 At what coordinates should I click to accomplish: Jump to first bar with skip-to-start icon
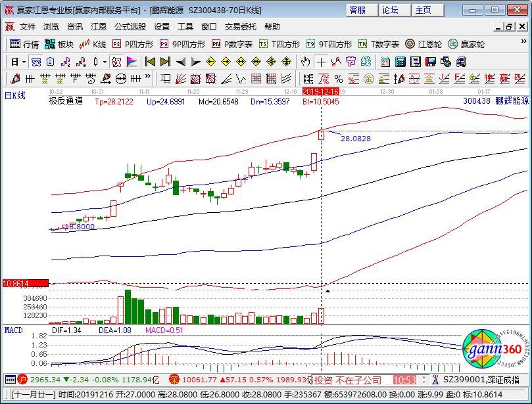150,62
